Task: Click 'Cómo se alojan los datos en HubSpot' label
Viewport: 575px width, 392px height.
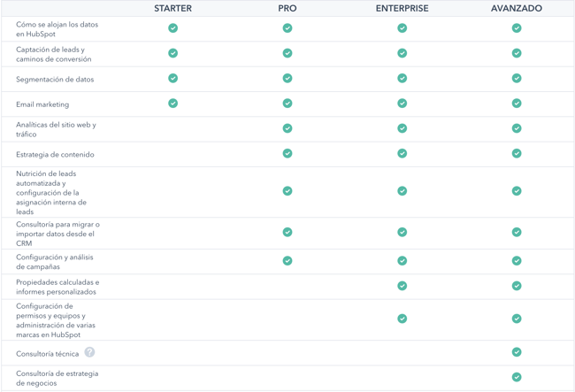Action: 57,29
